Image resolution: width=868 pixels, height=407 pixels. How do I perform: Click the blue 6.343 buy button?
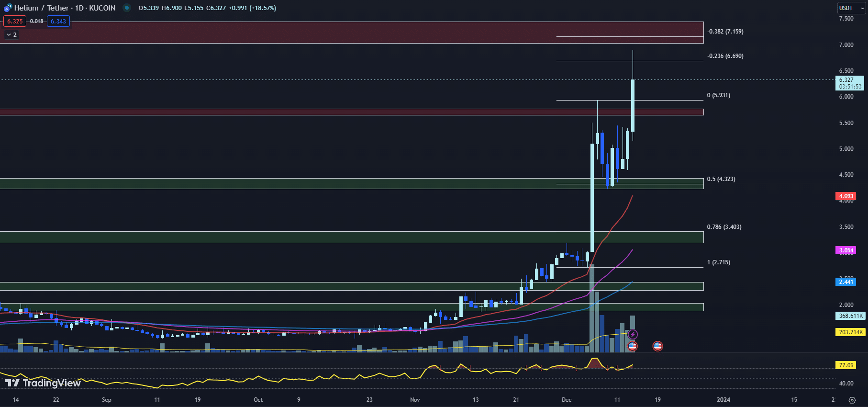coord(58,22)
